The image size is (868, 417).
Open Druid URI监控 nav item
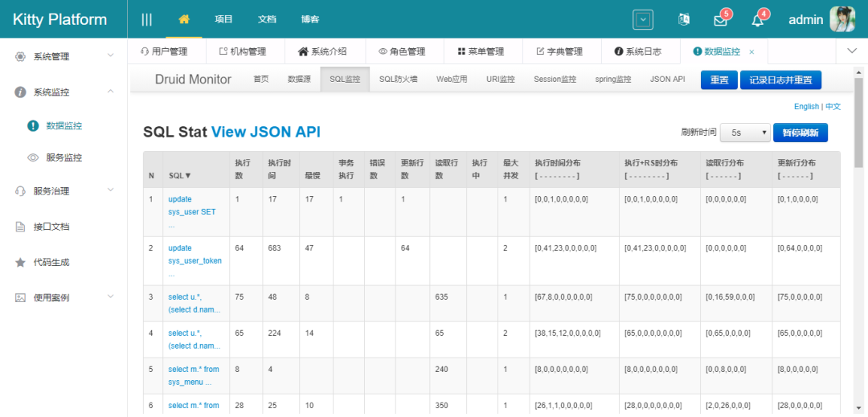point(501,79)
